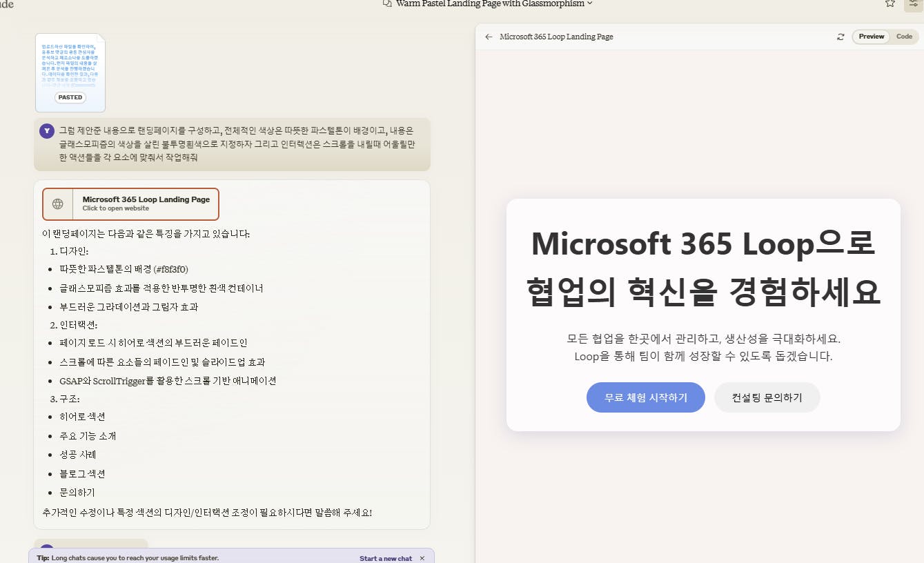924x563 pixels.
Task: Click the intro line 이 랜딩페이지는 다음과 같은 특징을
Action: 146,233
